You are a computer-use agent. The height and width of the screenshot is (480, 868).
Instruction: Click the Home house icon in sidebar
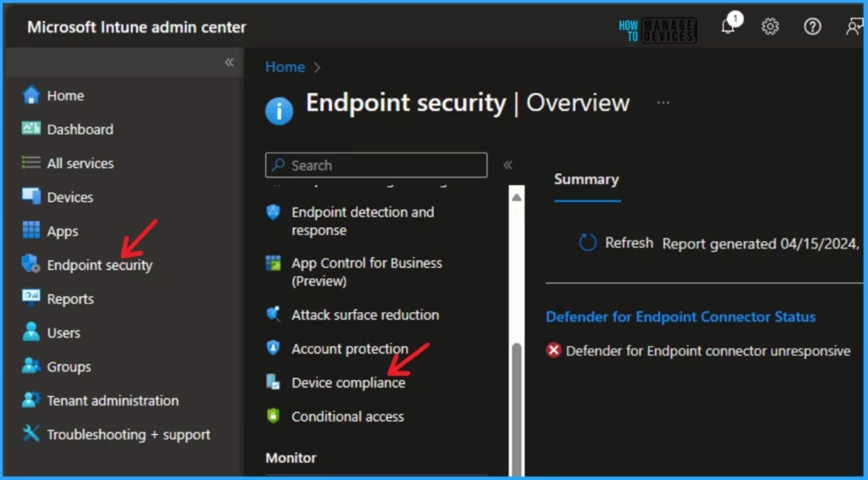(31, 95)
